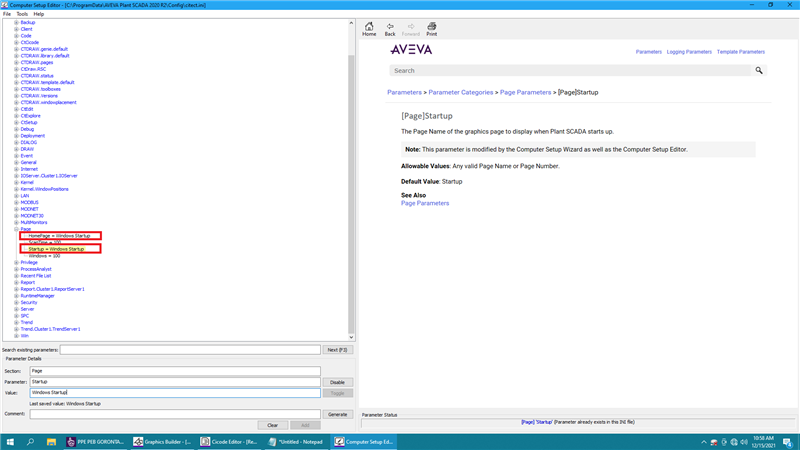Switch to Graphics Builder in taskbar
This screenshot has width=800, height=450.
(163, 442)
